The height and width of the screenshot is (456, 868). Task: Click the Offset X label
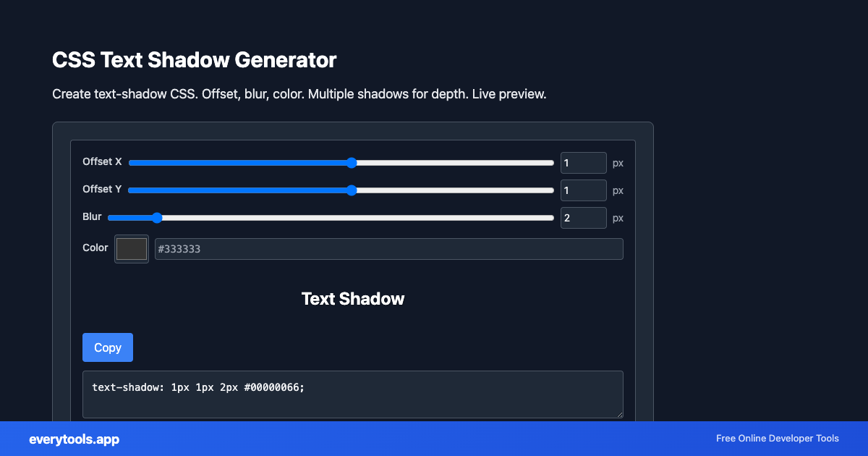(101, 161)
